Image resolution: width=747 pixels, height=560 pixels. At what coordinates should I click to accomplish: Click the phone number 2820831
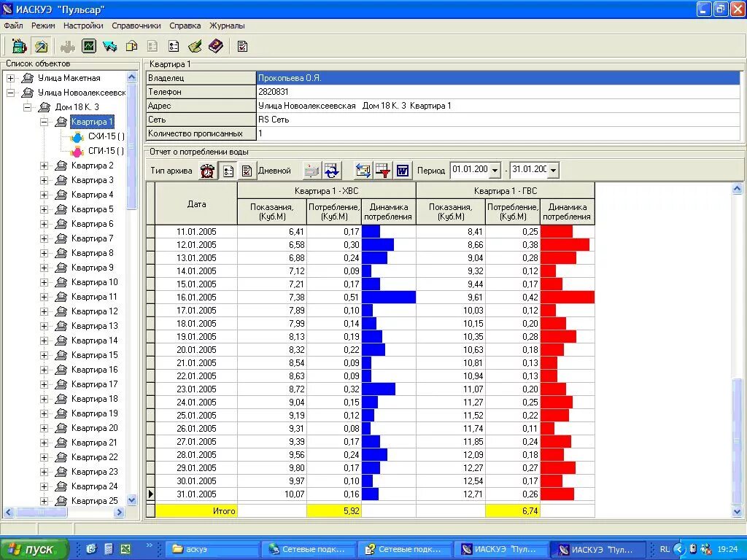coord(273,91)
